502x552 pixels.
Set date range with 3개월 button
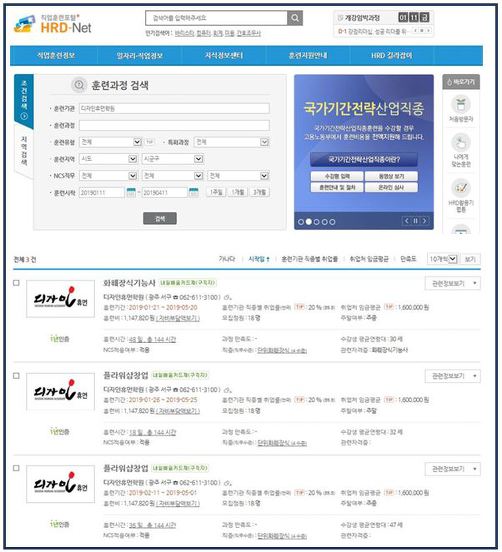pyautogui.click(x=259, y=192)
